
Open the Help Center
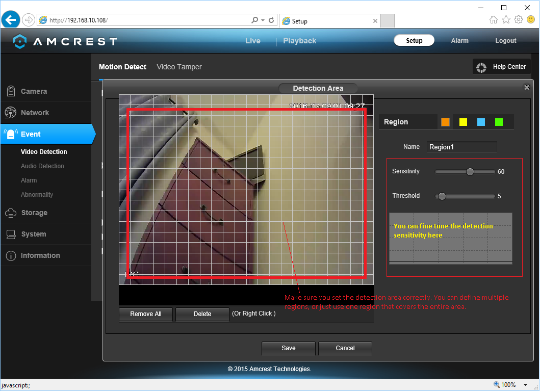(x=502, y=67)
